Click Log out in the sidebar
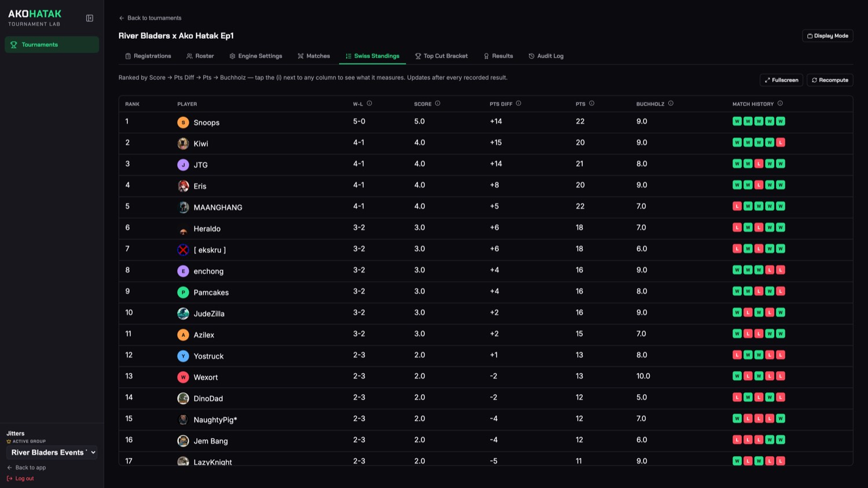 [21, 479]
